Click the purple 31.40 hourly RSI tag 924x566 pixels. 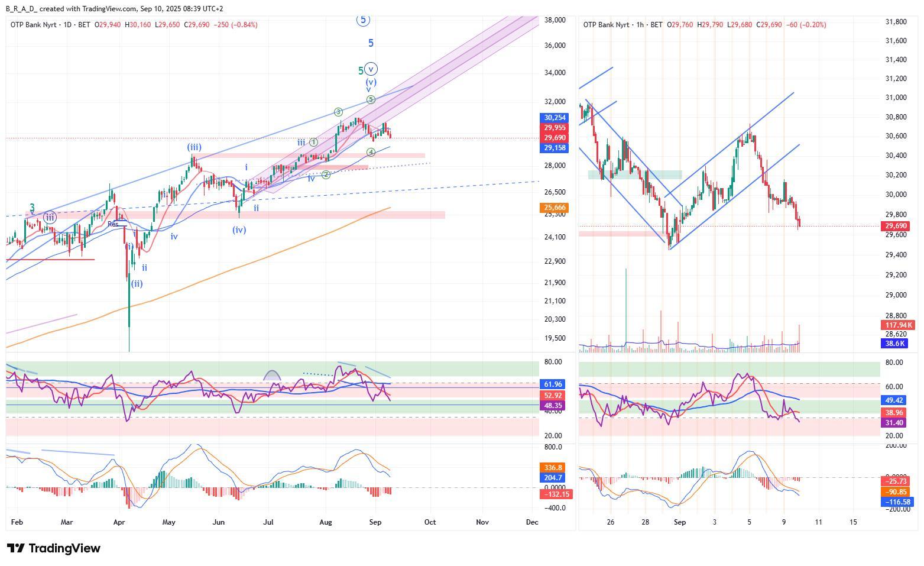click(894, 422)
